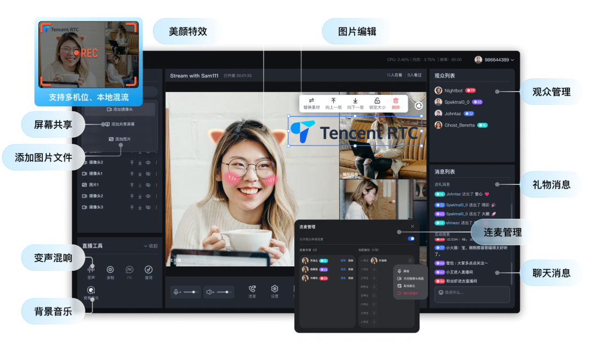Open the speaker device dropdown arrow

pos(214,293)
